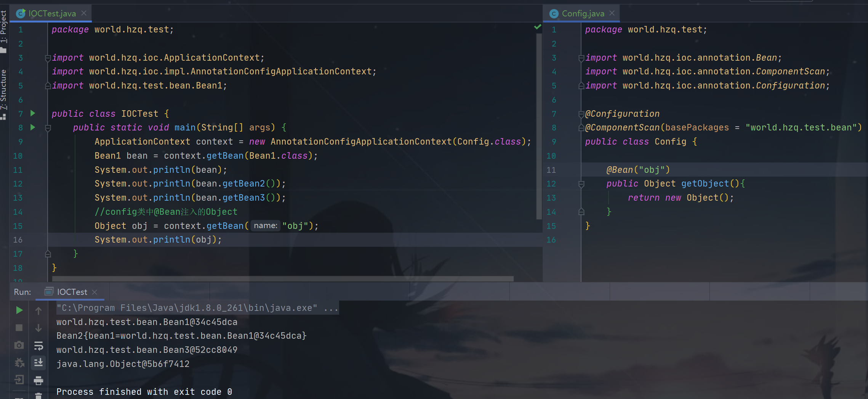This screenshot has height=399, width=868.
Task: Run IOCTest class from line 7 gutter
Action: 32,113
